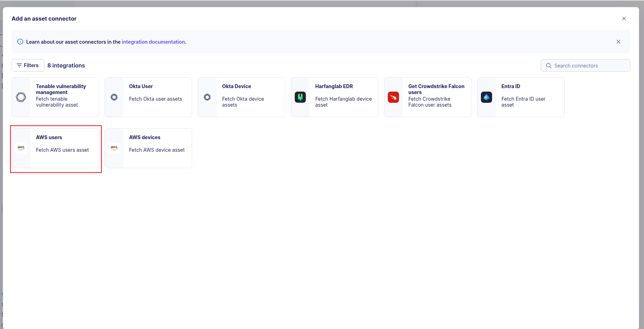Image resolution: width=644 pixels, height=329 pixels.
Task: Click the Okta Device logo icon
Action: [207, 97]
